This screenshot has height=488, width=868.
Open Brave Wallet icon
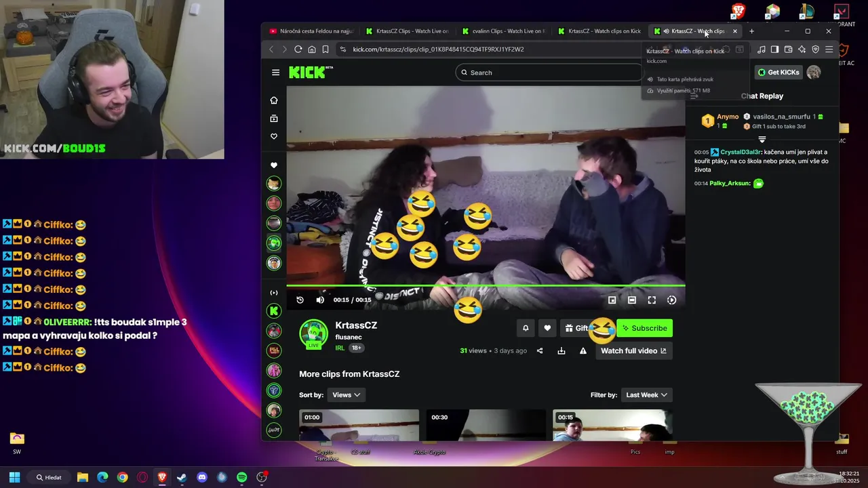click(x=788, y=49)
